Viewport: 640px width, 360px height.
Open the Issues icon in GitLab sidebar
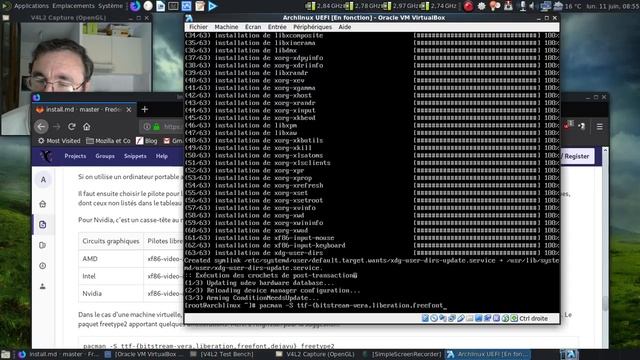coord(43,245)
